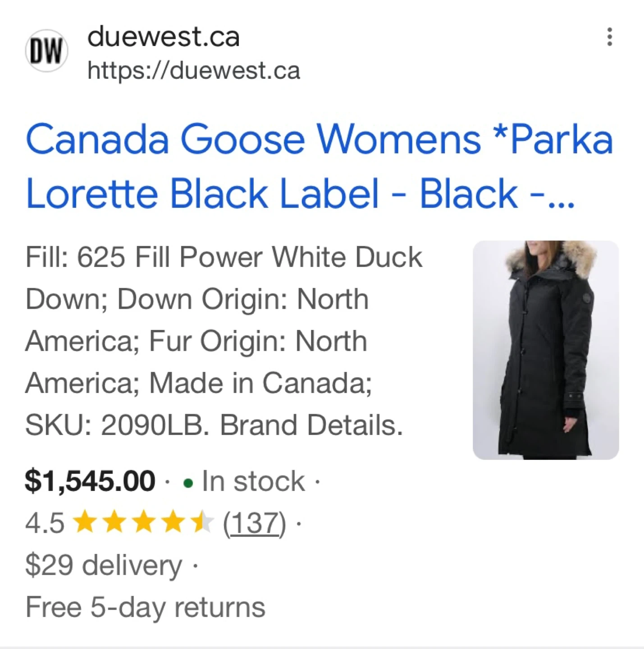Click the third gold rating star
Viewport: 644px width, 649px height.
(144, 522)
